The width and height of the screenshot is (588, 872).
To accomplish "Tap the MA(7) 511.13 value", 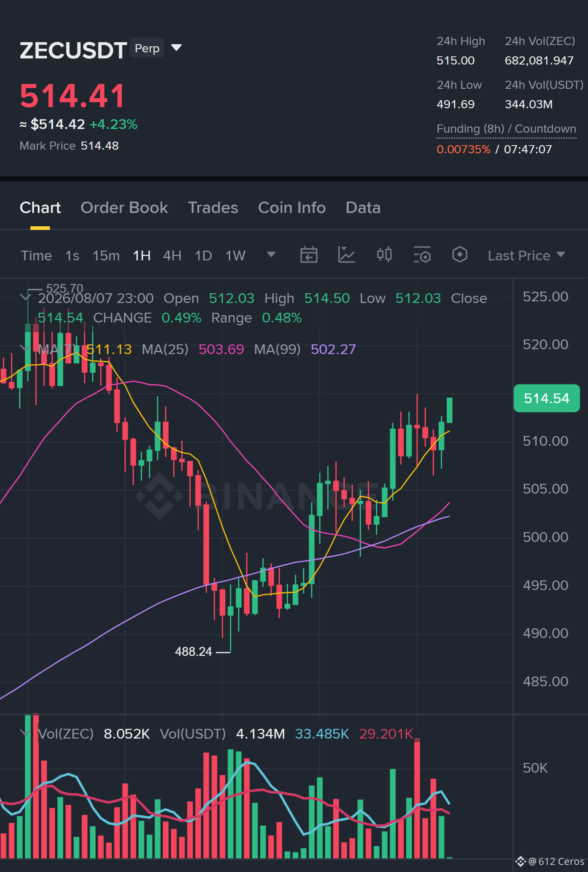I will click(x=109, y=349).
